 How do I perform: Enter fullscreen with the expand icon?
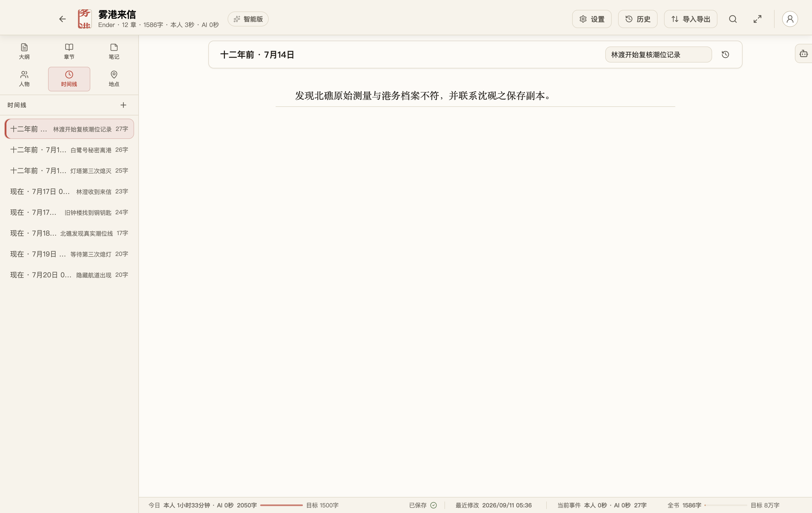pyautogui.click(x=757, y=19)
